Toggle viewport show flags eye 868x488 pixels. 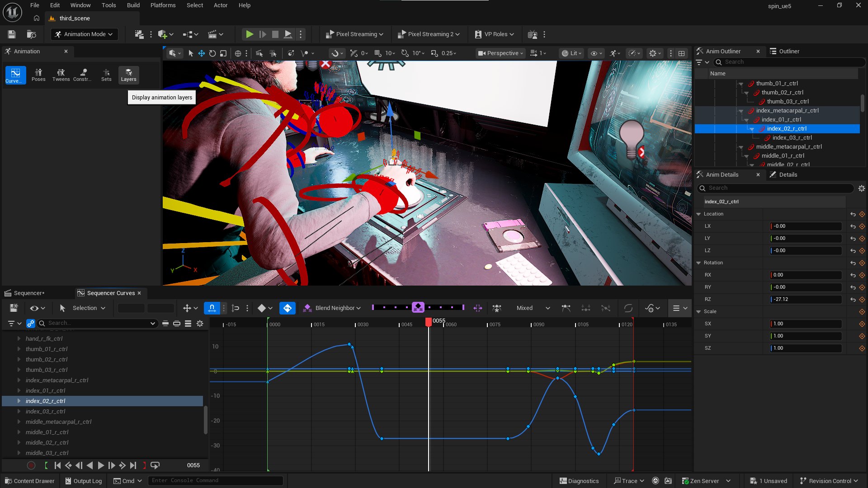point(596,53)
